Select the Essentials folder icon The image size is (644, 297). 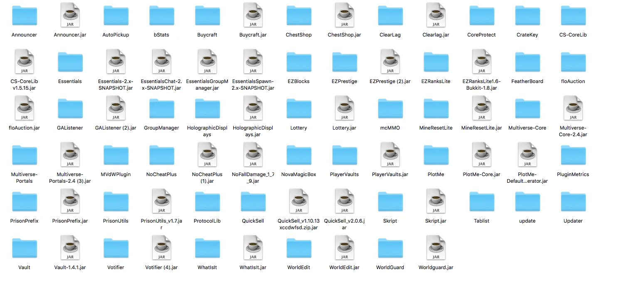[70, 62]
